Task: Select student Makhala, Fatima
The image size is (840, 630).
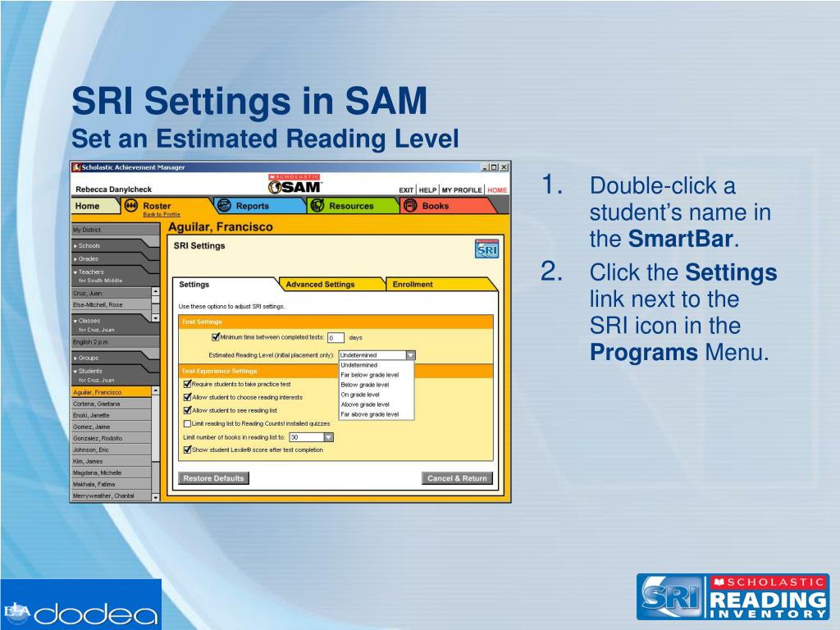Action: (111, 484)
